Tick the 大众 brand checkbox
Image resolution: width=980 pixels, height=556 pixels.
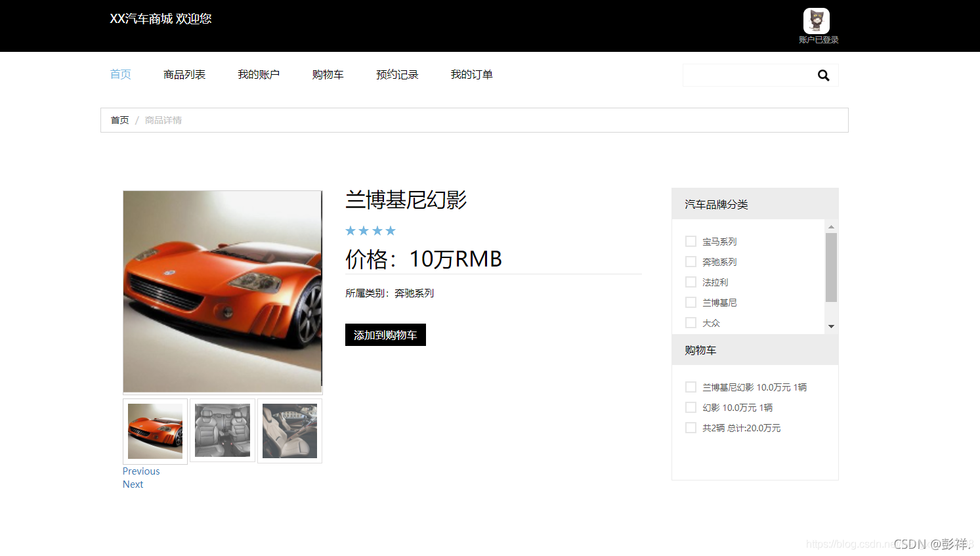pos(691,322)
